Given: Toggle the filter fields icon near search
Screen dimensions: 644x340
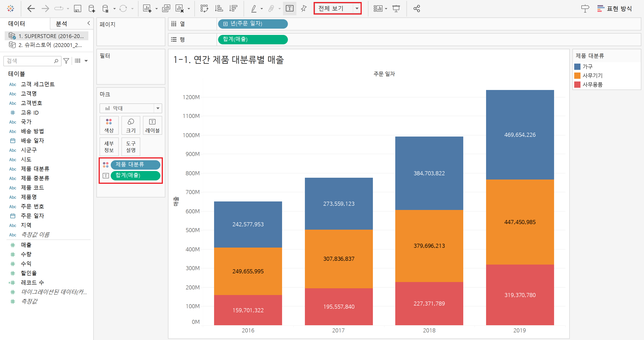Looking at the screenshot, I should pyautogui.click(x=66, y=61).
